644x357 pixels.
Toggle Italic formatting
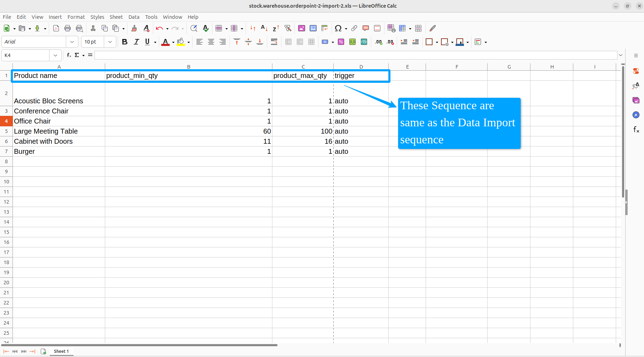136,42
